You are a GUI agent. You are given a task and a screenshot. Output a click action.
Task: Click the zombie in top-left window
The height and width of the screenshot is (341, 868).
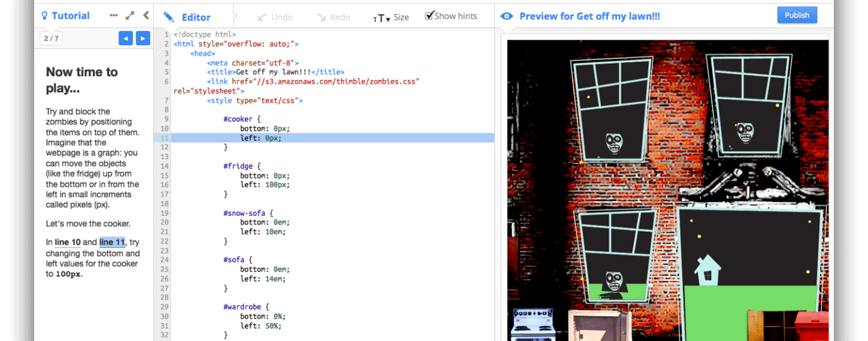[x=614, y=144]
